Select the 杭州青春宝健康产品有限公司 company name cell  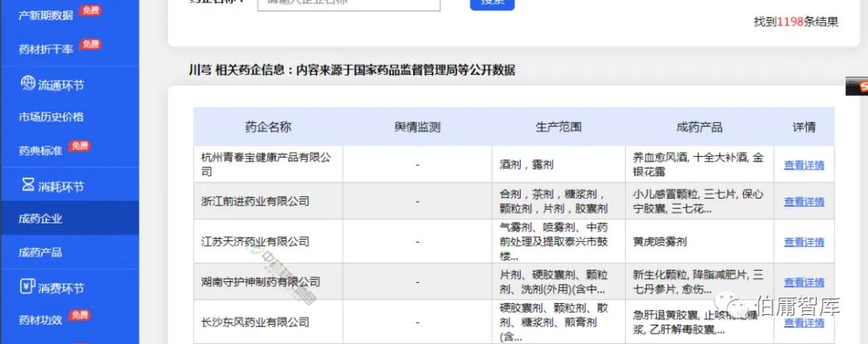(x=268, y=165)
